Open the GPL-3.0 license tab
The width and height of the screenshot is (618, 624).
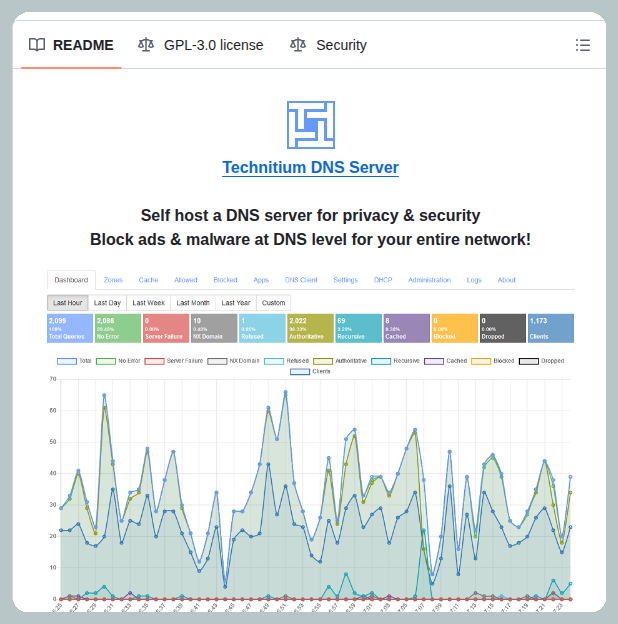[200, 45]
